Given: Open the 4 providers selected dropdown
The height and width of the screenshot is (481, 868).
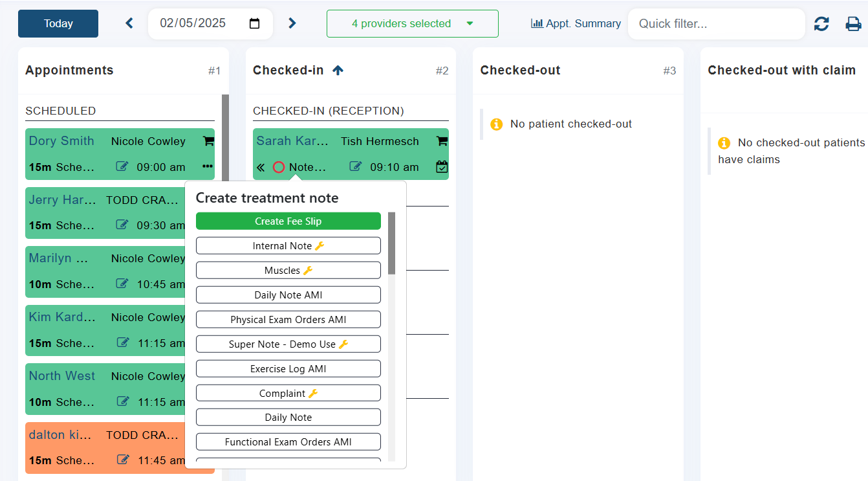Looking at the screenshot, I should pyautogui.click(x=413, y=23).
